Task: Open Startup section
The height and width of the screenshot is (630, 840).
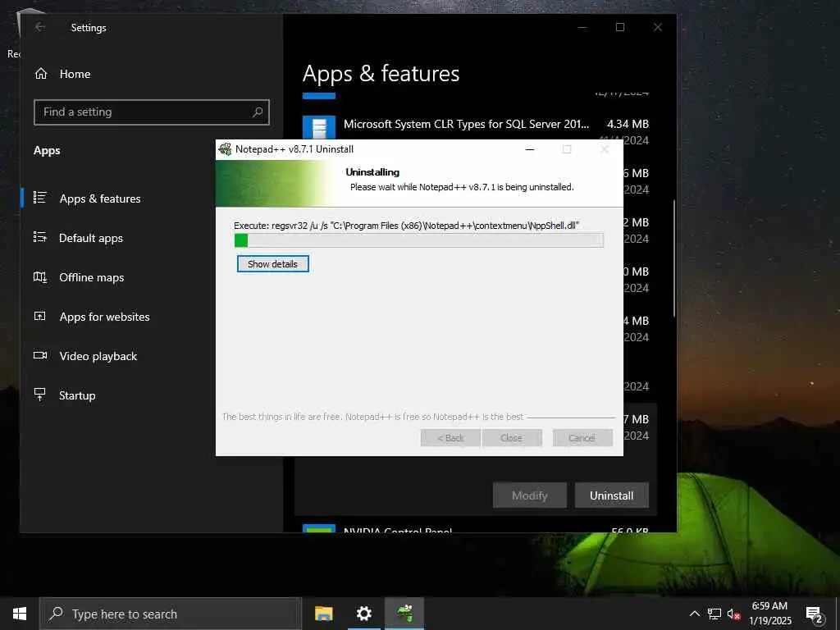Action: pyautogui.click(x=77, y=395)
